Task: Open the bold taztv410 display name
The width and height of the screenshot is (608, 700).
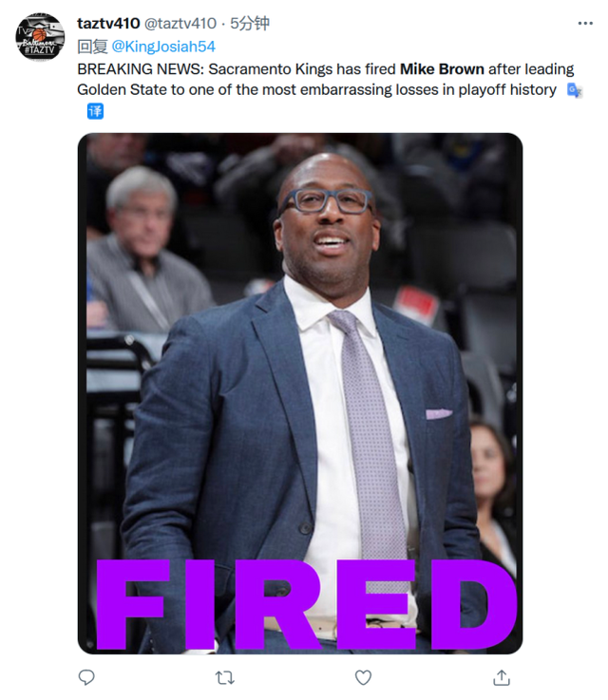Action: (108, 23)
